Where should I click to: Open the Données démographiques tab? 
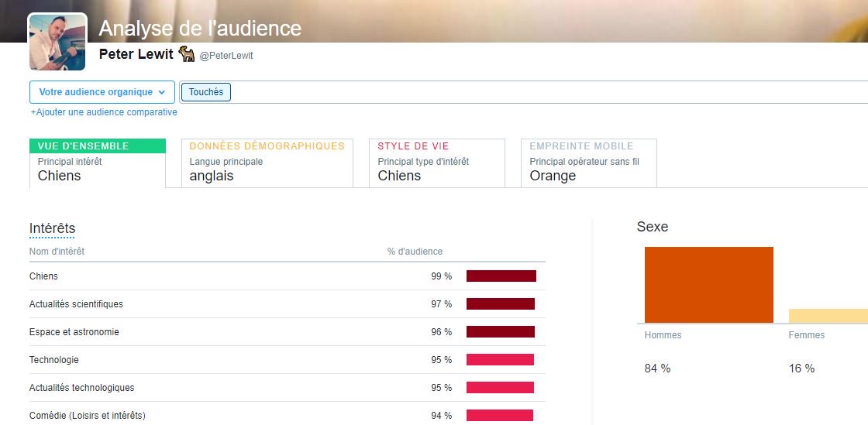coord(267,163)
